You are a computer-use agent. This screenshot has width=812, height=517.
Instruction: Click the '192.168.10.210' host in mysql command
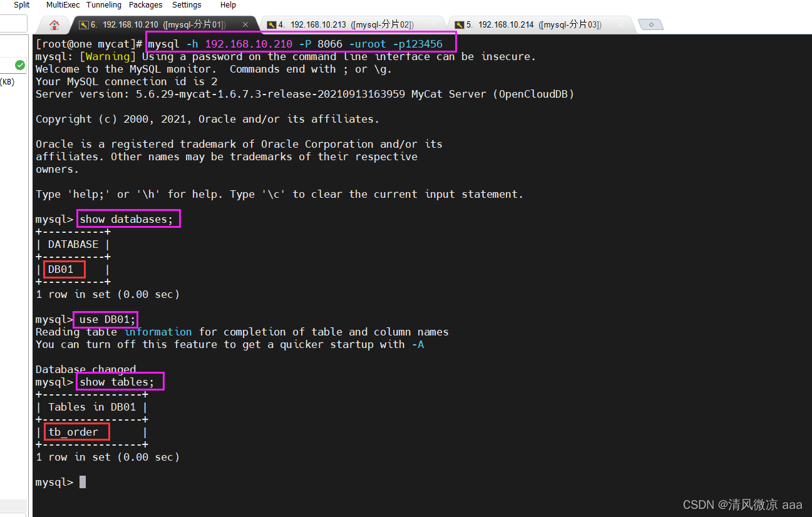249,44
